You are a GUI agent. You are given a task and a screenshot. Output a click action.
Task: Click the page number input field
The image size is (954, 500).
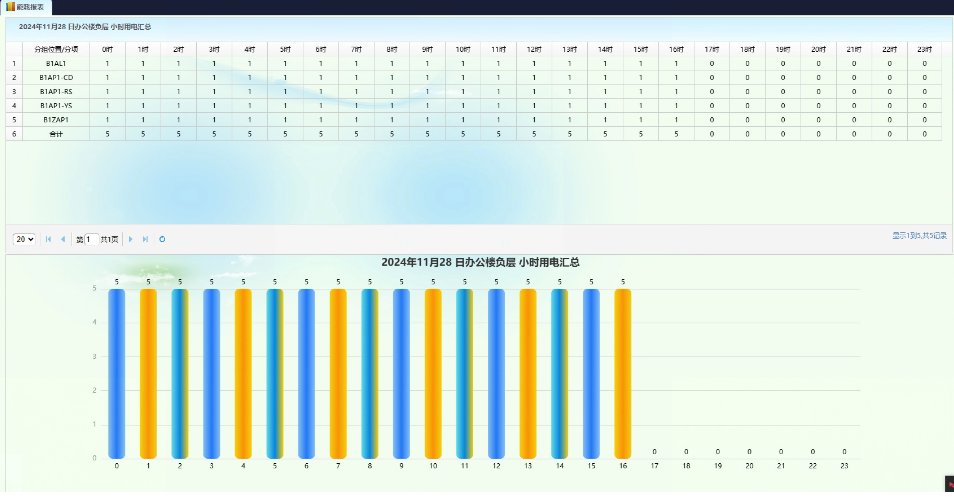[91, 239]
